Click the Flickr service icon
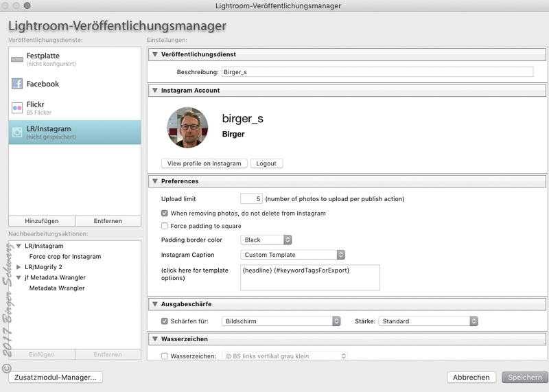 coord(17,108)
